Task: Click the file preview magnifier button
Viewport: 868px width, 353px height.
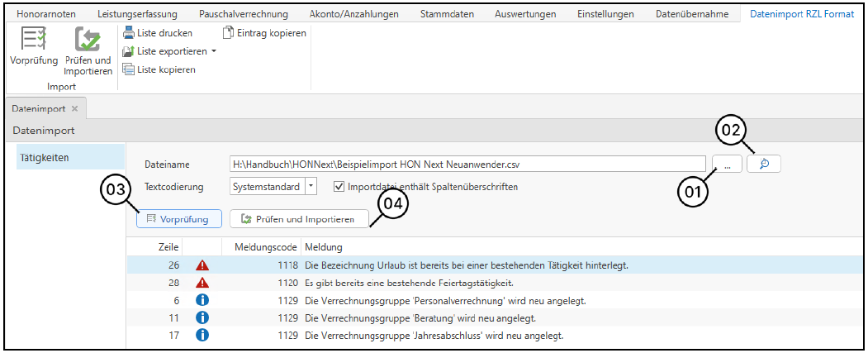Action: (x=763, y=165)
